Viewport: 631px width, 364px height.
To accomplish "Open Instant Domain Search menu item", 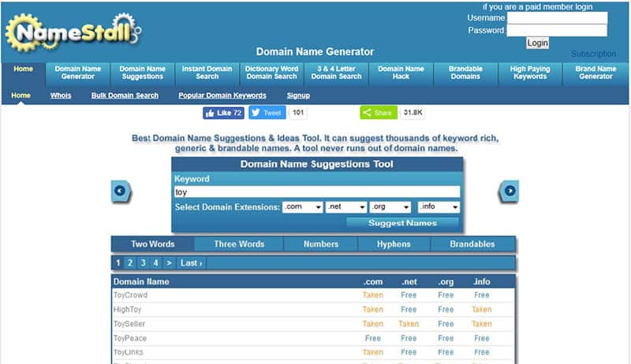I will click(207, 72).
